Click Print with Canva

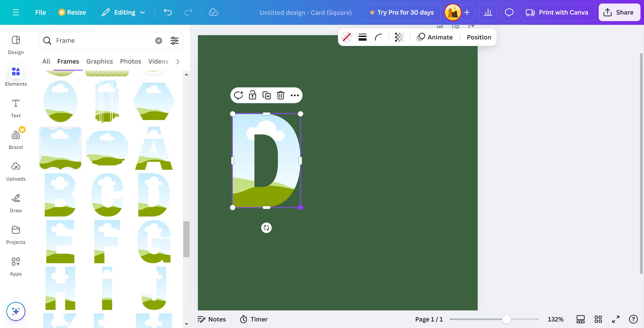[558, 12]
